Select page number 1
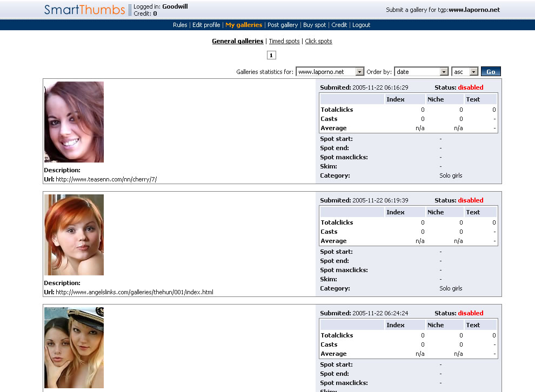535x392 pixels. [271, 55]
